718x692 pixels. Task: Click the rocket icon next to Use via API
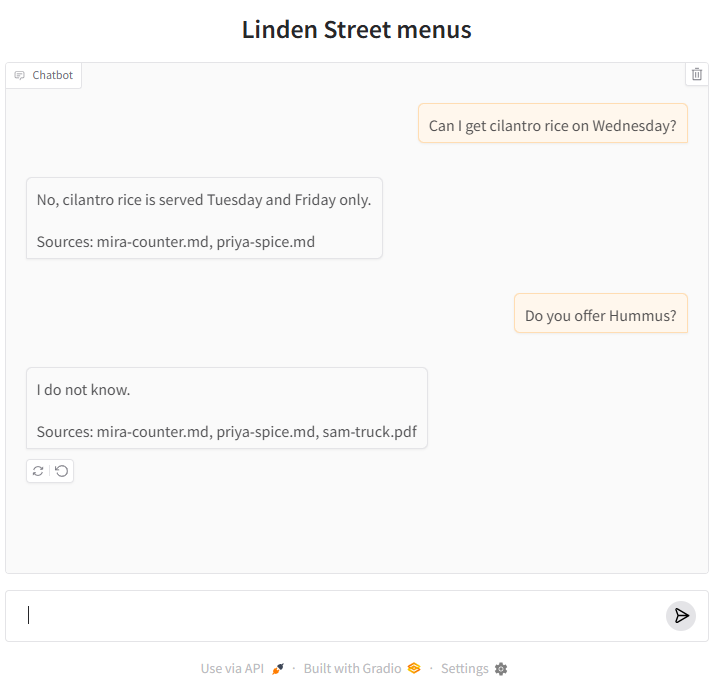[x=278, y=669]
